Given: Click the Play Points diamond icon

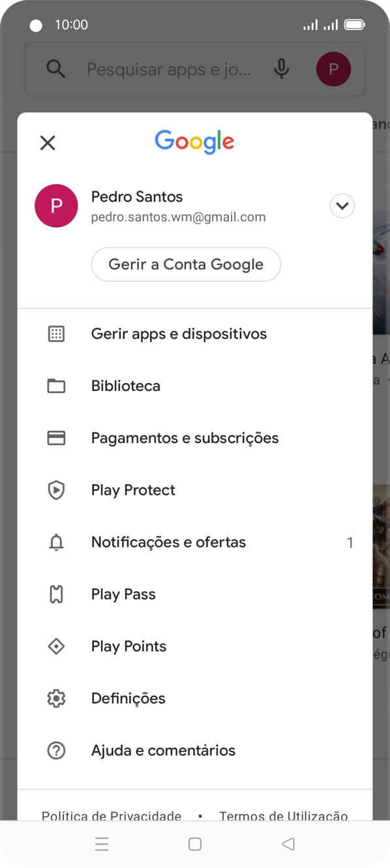Looking at the screenshot, I should click(57, 646).
